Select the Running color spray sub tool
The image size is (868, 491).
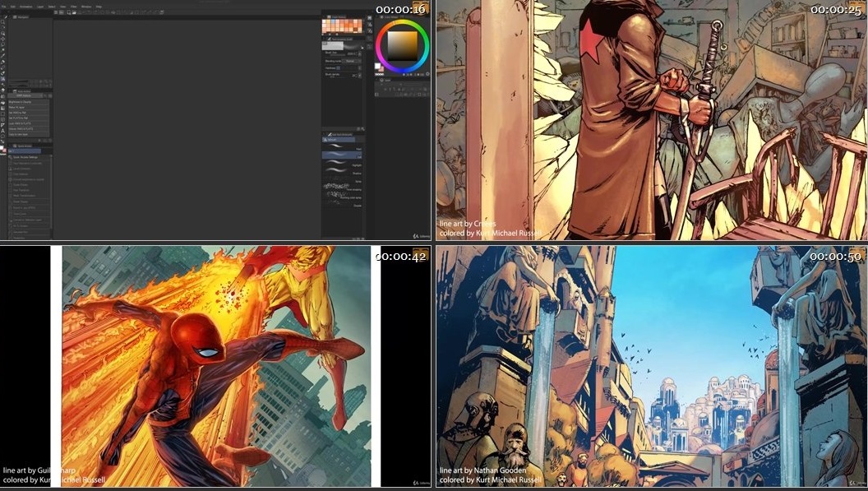click(342, 197)
